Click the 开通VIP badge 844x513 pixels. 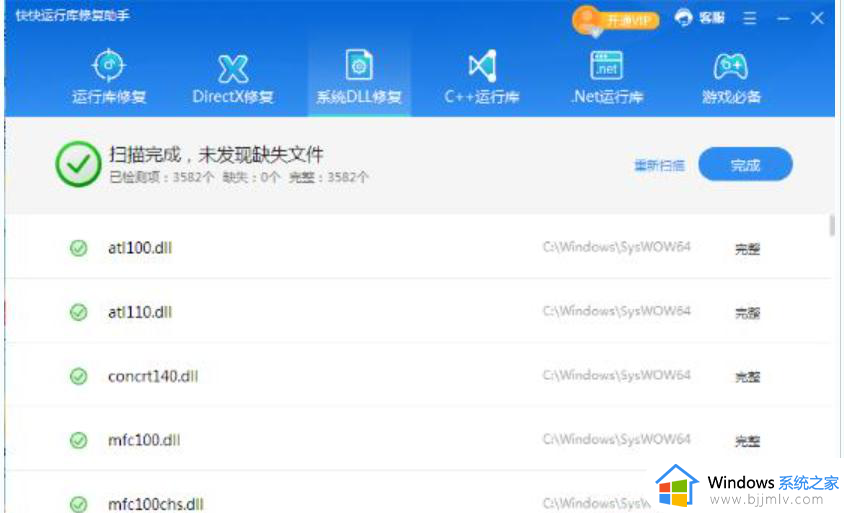[x=616, y=21]
